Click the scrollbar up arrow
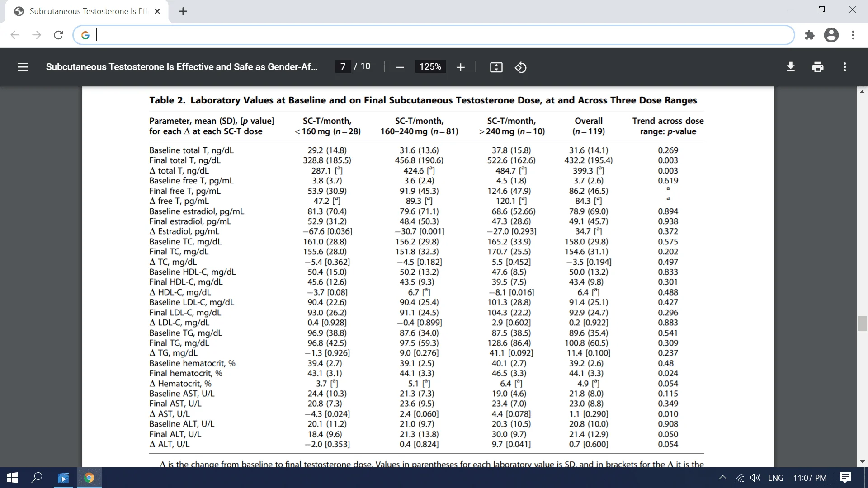Screen dimensions: 868x488 pos(862,91)
